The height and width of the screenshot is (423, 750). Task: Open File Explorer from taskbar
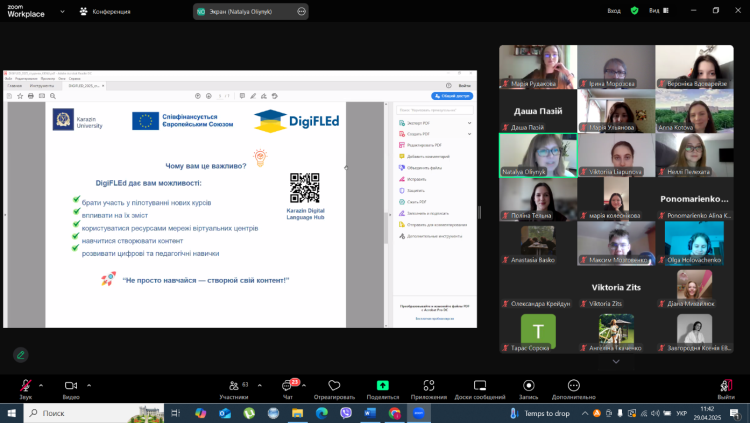coord(298,413)
